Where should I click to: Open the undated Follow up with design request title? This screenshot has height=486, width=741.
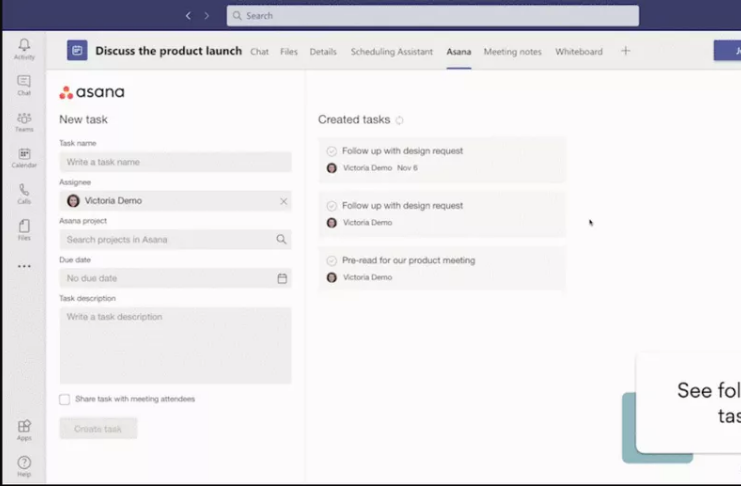pos(403,206)
